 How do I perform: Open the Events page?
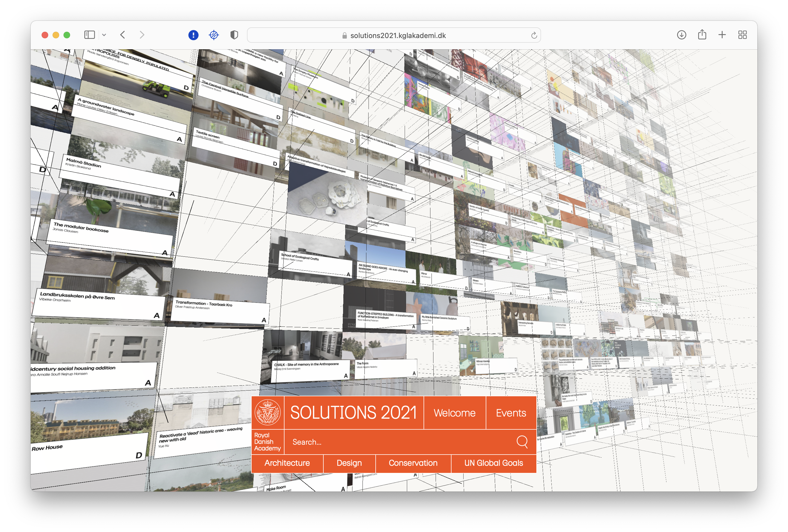(511, 413)
